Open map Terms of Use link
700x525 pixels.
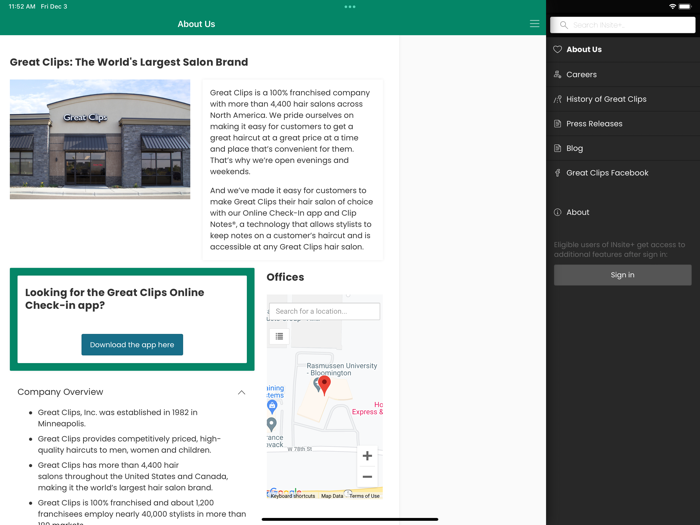[364, 496]
